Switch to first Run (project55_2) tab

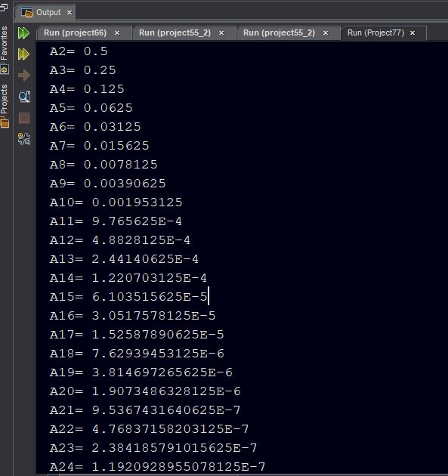[x=175, y=32]
